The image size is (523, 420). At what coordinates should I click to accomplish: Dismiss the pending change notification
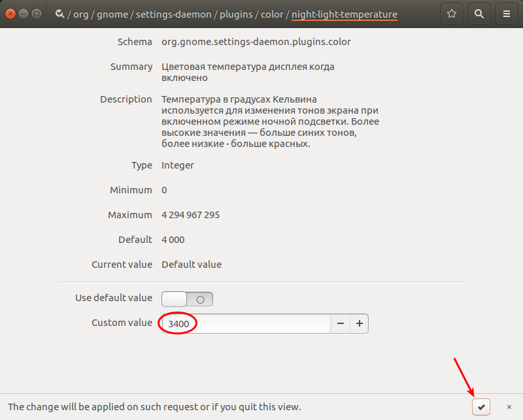click(509, 407)
